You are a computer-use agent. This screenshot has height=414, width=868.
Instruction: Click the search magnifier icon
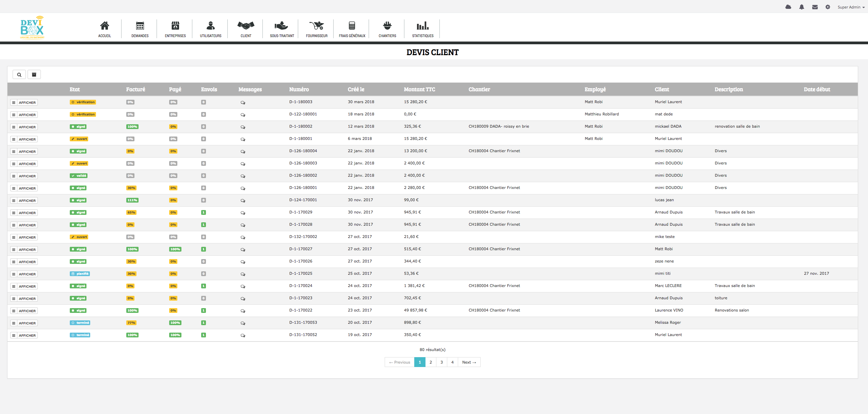tap(18, 74)
